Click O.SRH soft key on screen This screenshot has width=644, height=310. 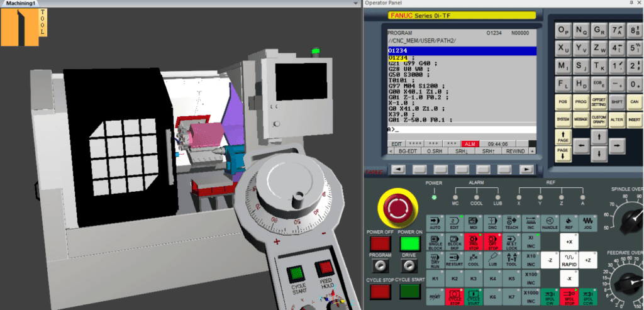coord(435,151)
